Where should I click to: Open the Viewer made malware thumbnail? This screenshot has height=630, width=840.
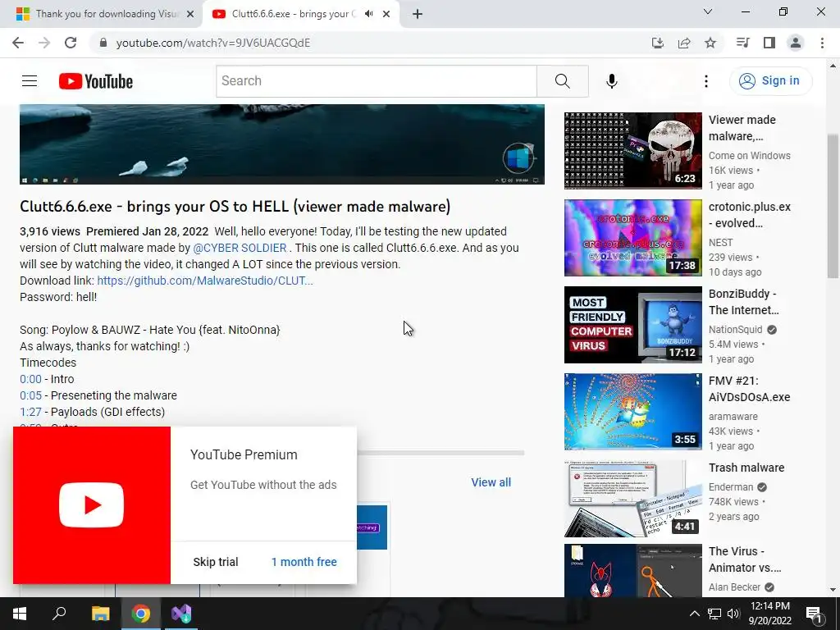pos(632,151)
